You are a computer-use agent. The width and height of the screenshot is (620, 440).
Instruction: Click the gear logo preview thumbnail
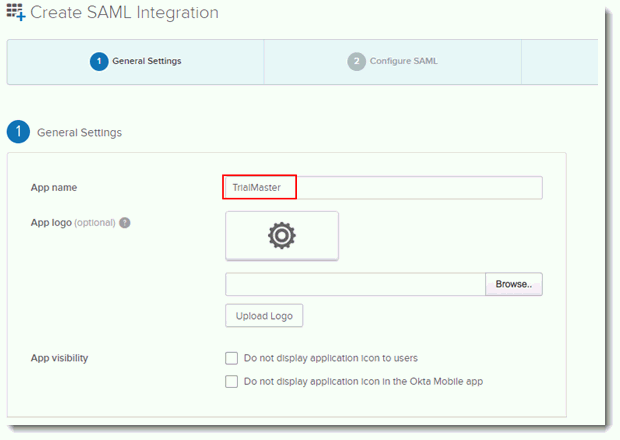coord(282,236)
